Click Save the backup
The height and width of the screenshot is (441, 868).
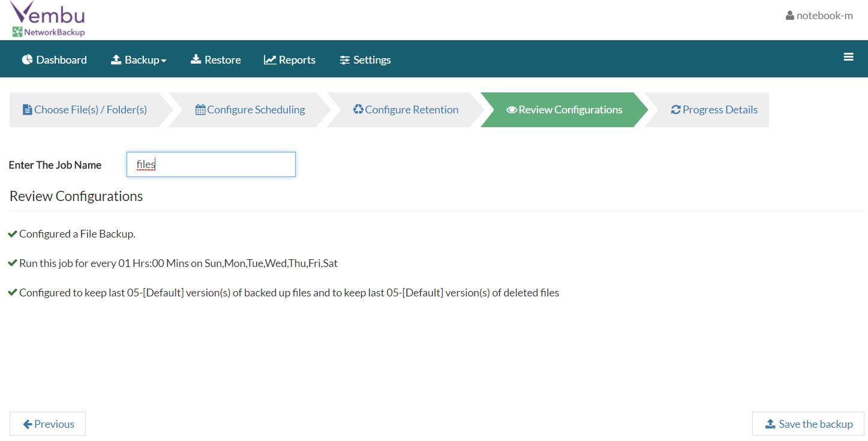tap(808, 424)
